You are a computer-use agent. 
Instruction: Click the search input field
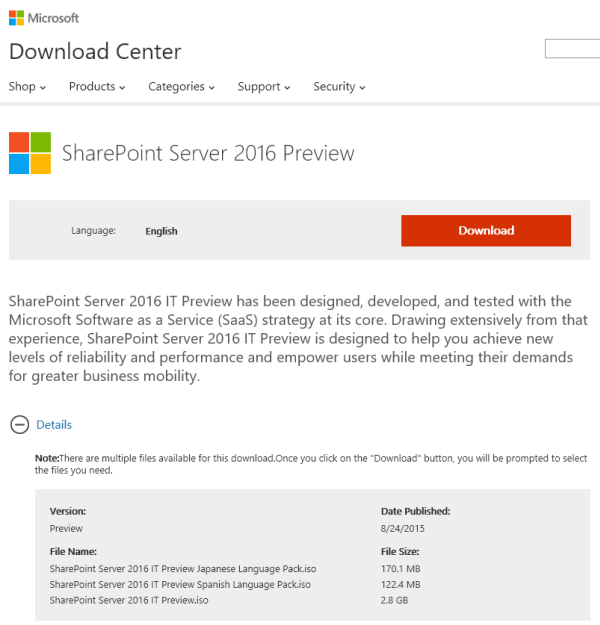point(572,49)
